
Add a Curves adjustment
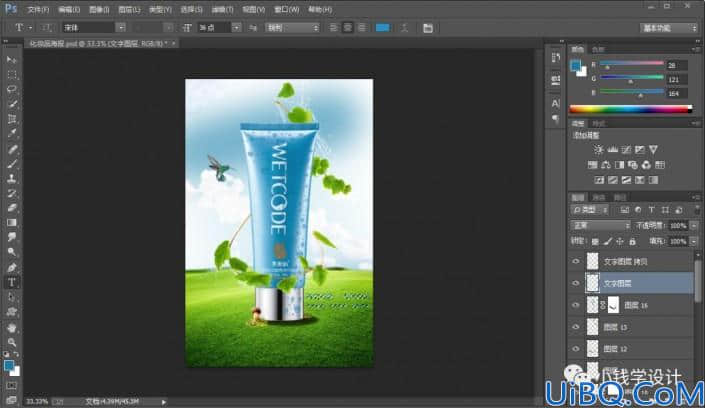coord(626,149)
